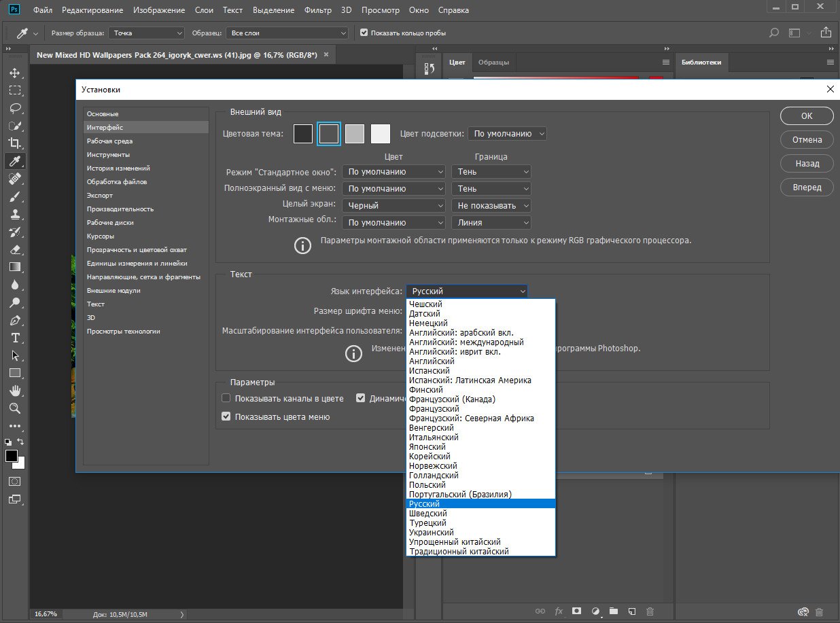Image resolution: width=840 pixels, height=623 pixels.
Task: Open the 'Производительность' preferences category
Action: pyautogui.click(x=120, y=209)
